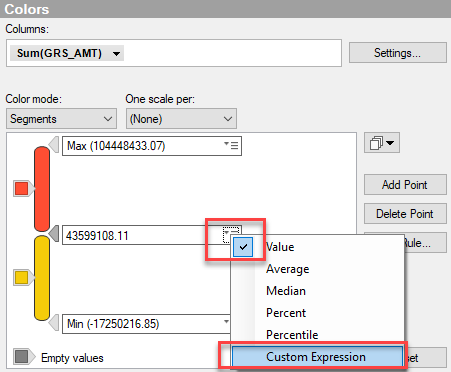Select the Min point slider handle
The height and width of the screenshot is (372, 451).
tap(54, 322)
